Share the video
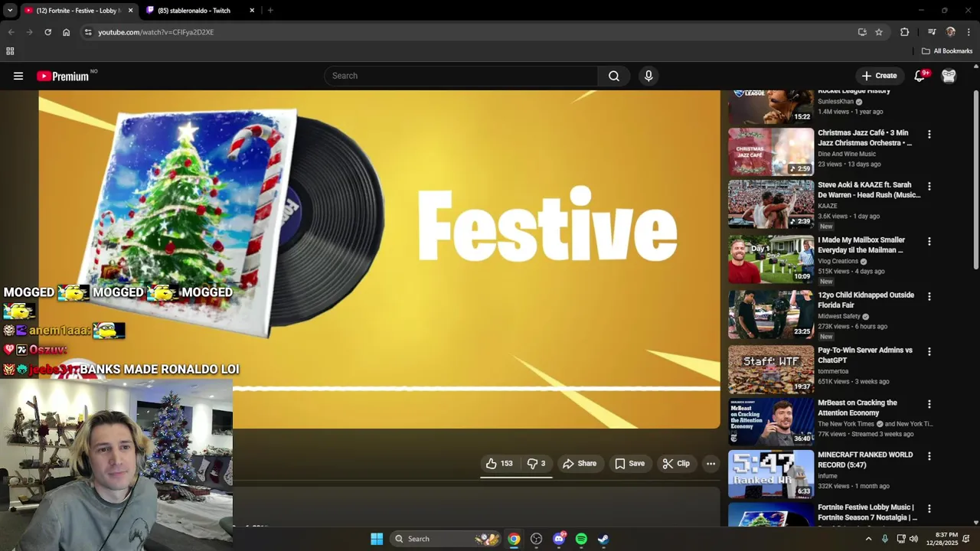The image size is (980, 551). point(580,464)
